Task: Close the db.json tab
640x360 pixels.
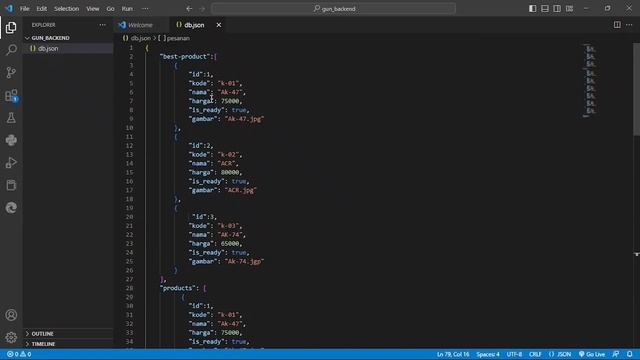Action: pos(219,25)
